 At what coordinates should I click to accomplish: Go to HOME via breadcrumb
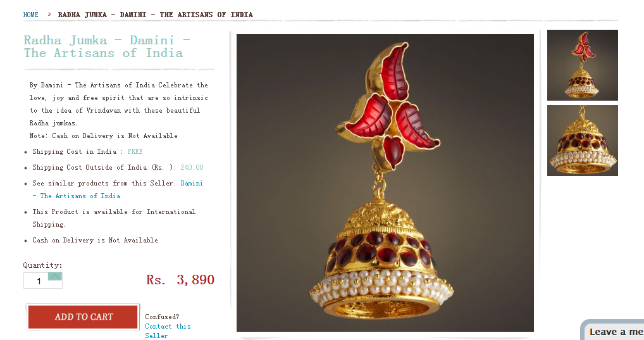31,15
